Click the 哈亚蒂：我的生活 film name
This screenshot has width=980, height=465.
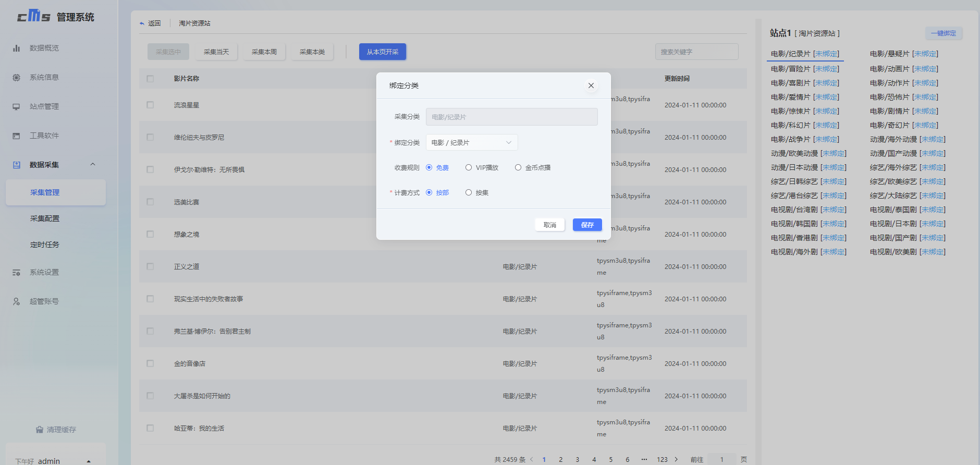tap(199, 428)
